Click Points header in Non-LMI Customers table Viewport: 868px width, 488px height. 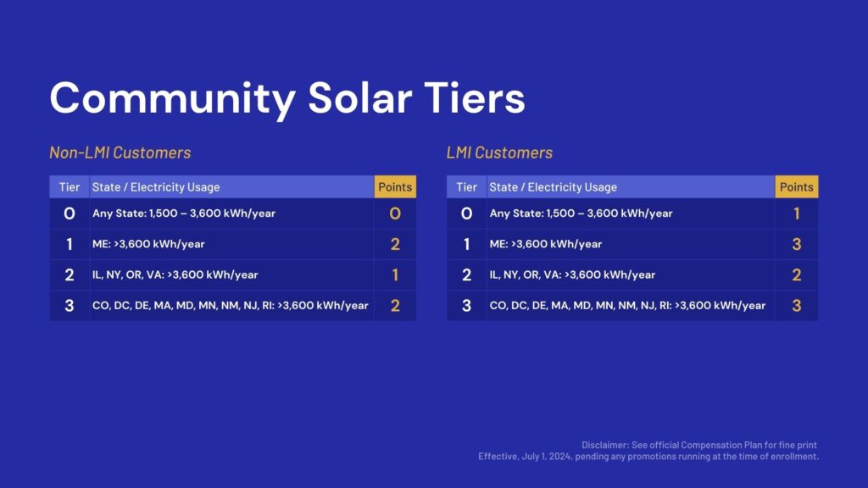[x=395, y=187]
